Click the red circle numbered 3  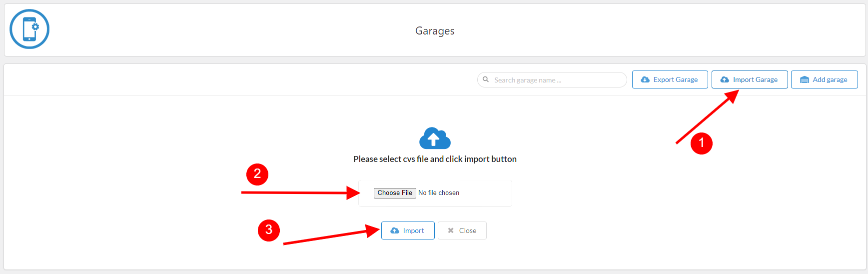(269, 230)
